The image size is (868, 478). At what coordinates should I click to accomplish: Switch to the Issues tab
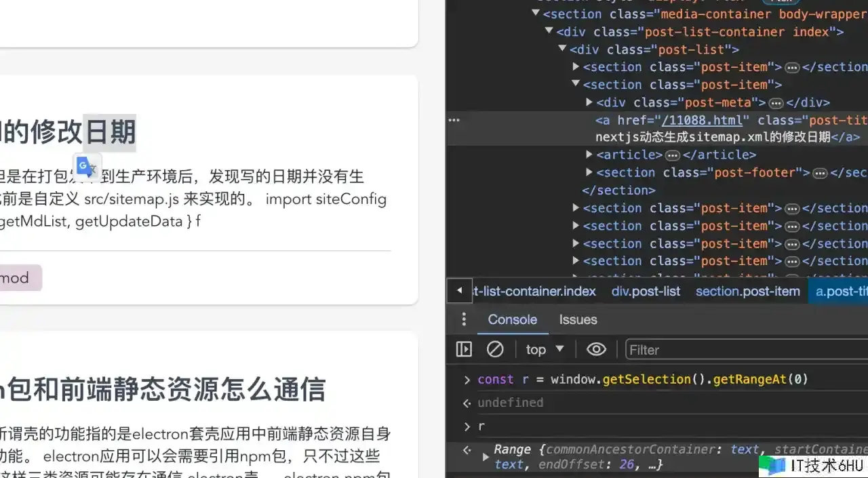tap(578, 319)
